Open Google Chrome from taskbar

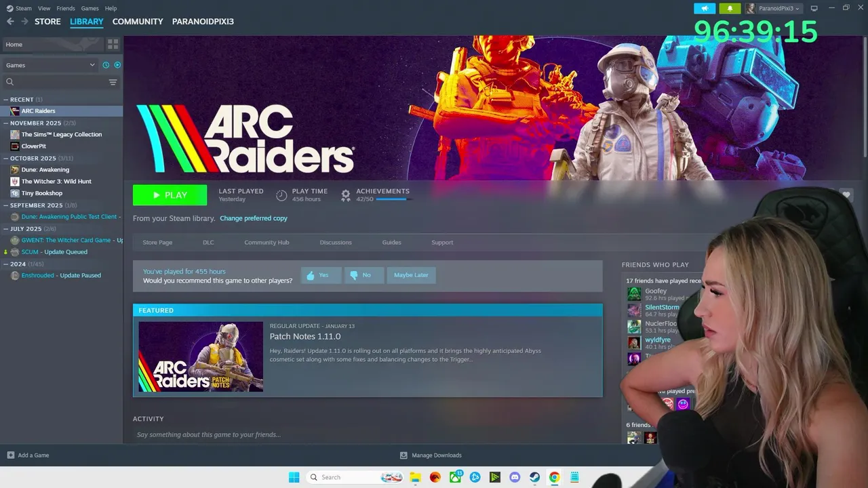coord(554,477)
